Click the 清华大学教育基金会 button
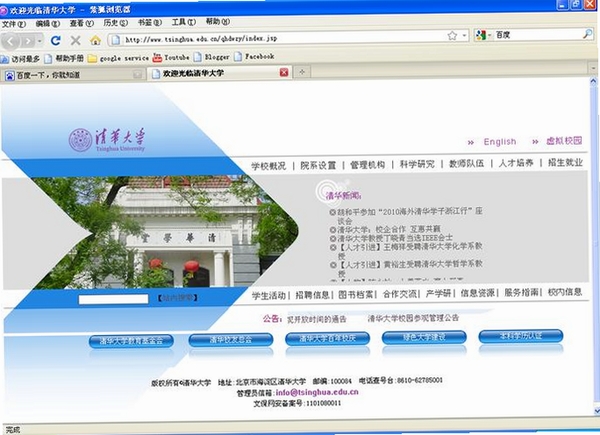600x435 pixels. (131, 341)
